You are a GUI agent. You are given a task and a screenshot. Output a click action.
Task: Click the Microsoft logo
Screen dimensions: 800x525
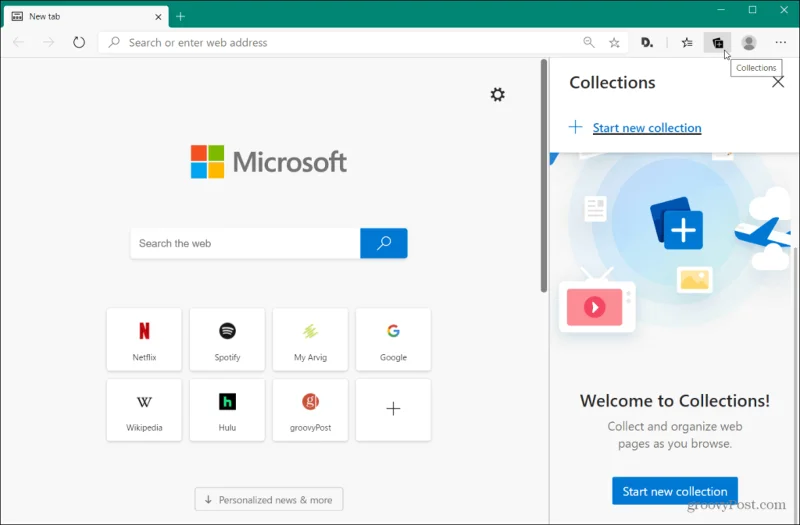pos(269,162)
